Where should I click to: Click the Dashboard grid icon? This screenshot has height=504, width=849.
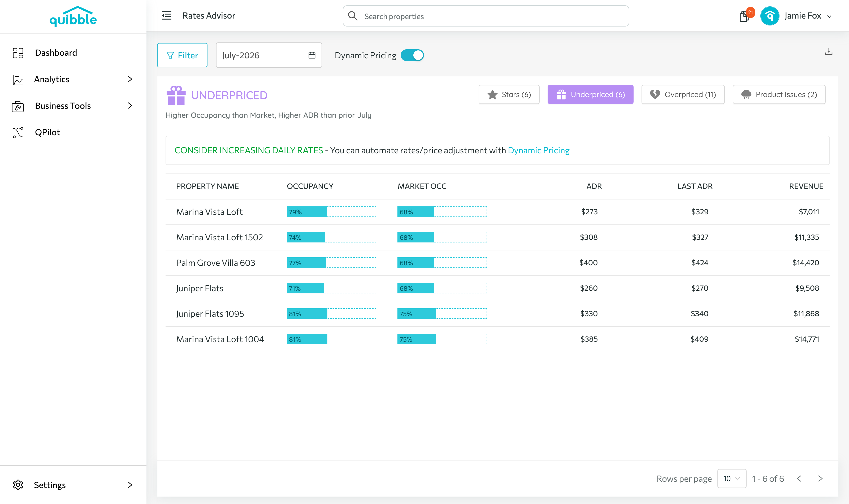coord(18,53)
